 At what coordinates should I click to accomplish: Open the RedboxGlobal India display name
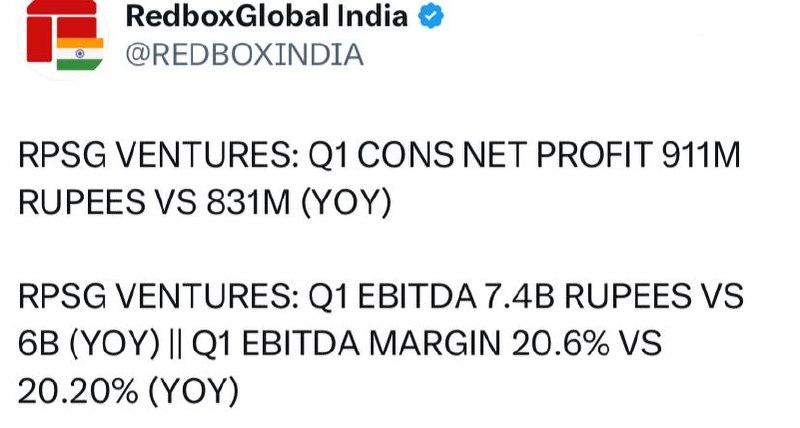coord(267,16)
